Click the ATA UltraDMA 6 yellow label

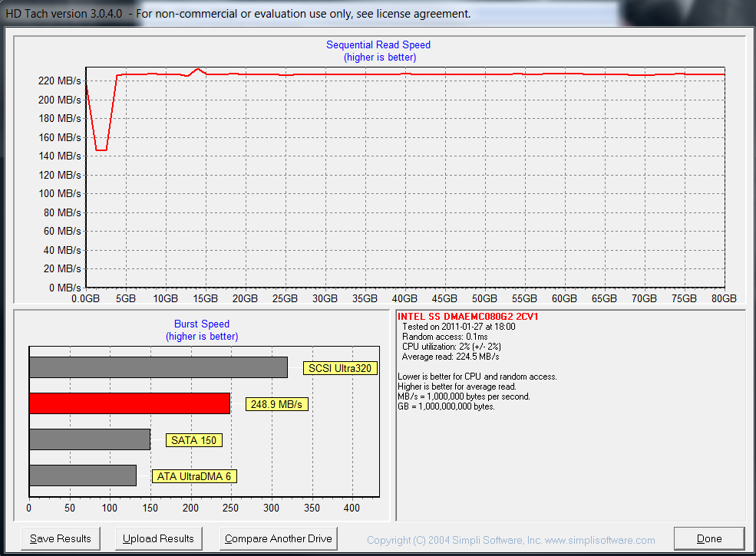[x=193, y=476]
